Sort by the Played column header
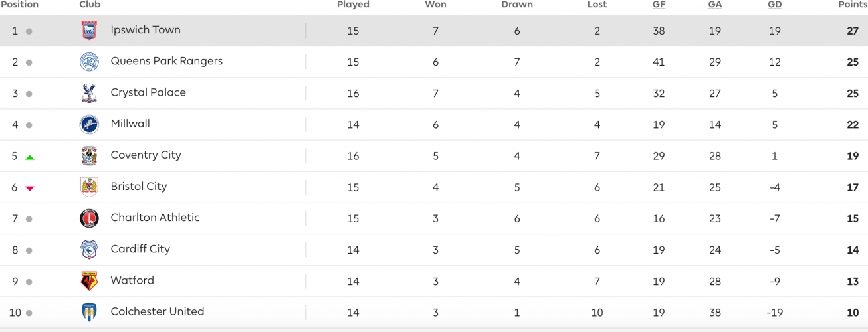This screenshot has height=332, width=868. tap(353, 5)
